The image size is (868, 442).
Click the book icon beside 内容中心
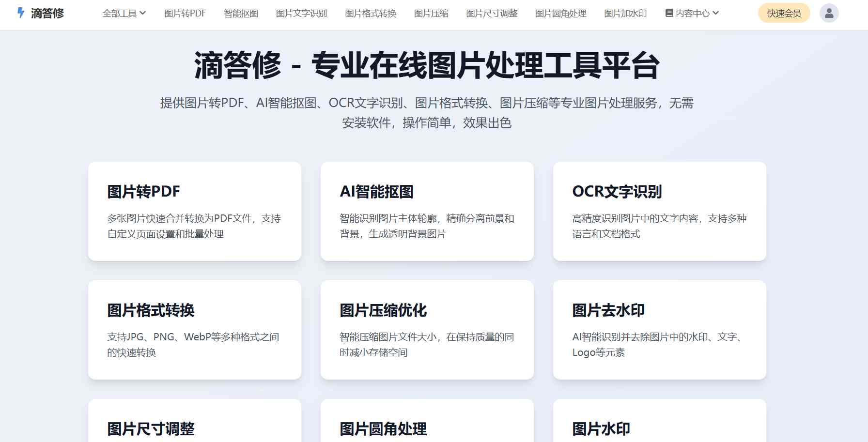coord(669,14)
